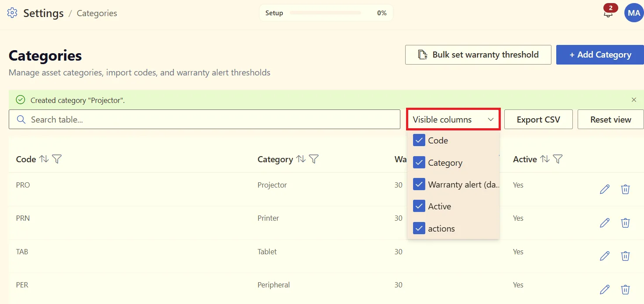This screenshot has width=644, height=304.
Task: Click the Add Category button
Action: point(600,55)
